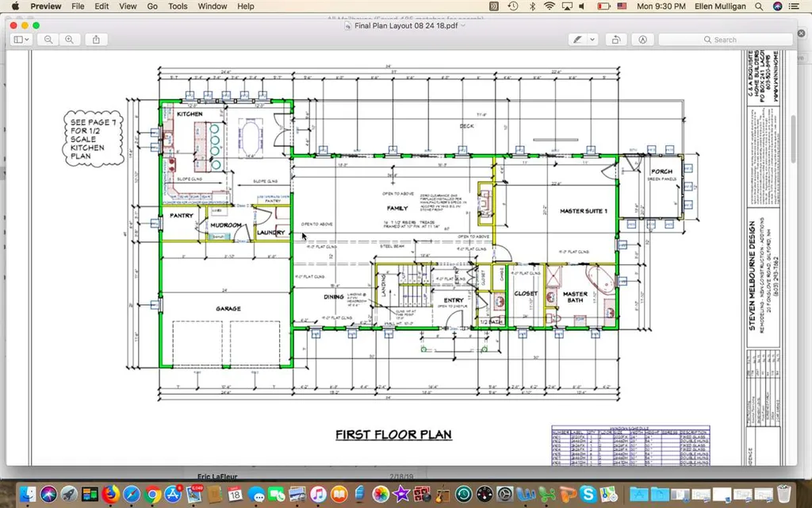Open Spotlight search magnifier
This screenshot has height=508, width=812.
pyautogui.click(x=759, y=6)
